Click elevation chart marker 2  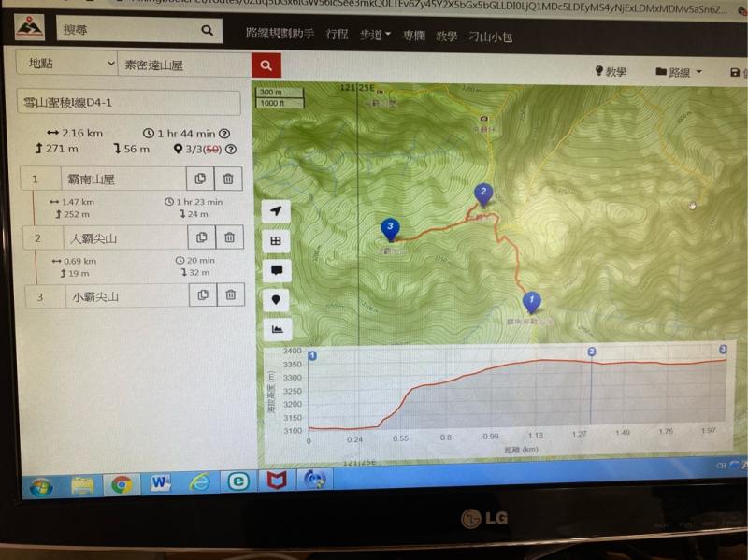[x=592, y=352]
